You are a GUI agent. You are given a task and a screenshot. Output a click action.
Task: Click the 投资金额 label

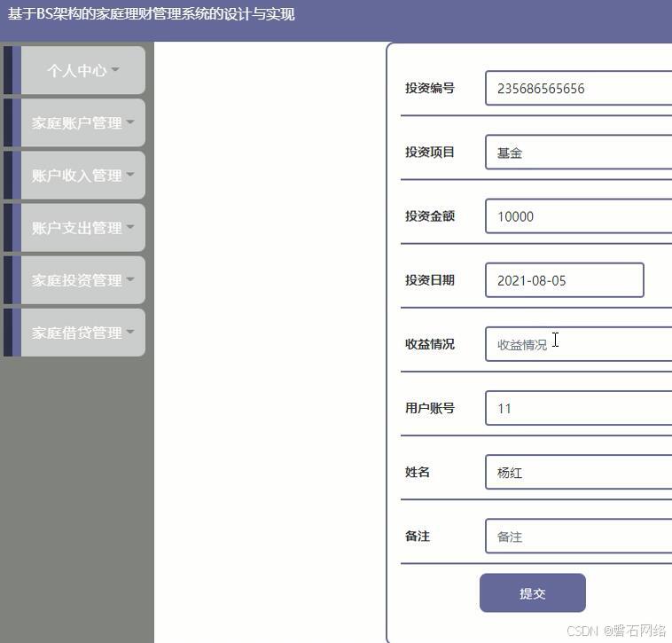point(430,216)
